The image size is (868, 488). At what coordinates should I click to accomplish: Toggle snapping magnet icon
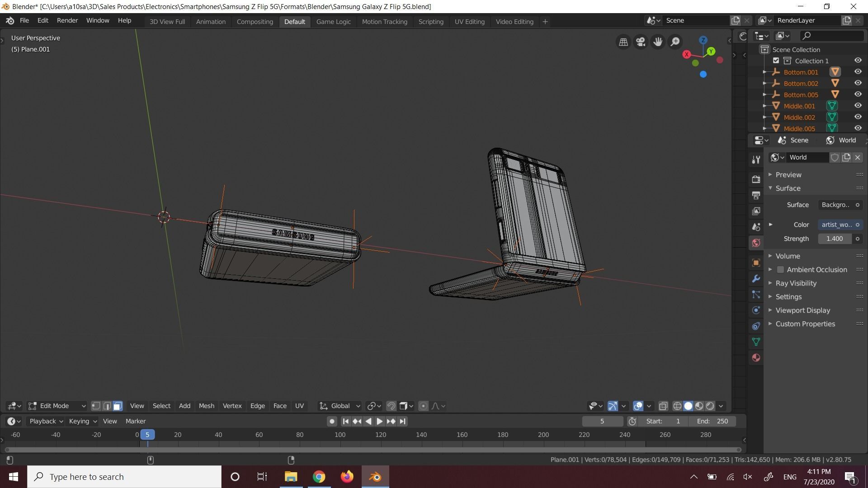click(x=391, y=406)
